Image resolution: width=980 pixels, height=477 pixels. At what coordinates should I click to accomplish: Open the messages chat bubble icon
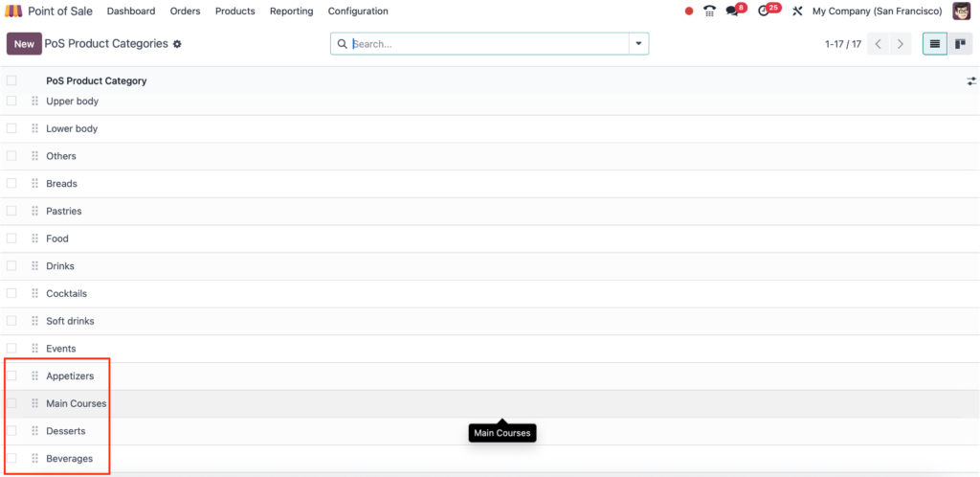coord(733,11)
